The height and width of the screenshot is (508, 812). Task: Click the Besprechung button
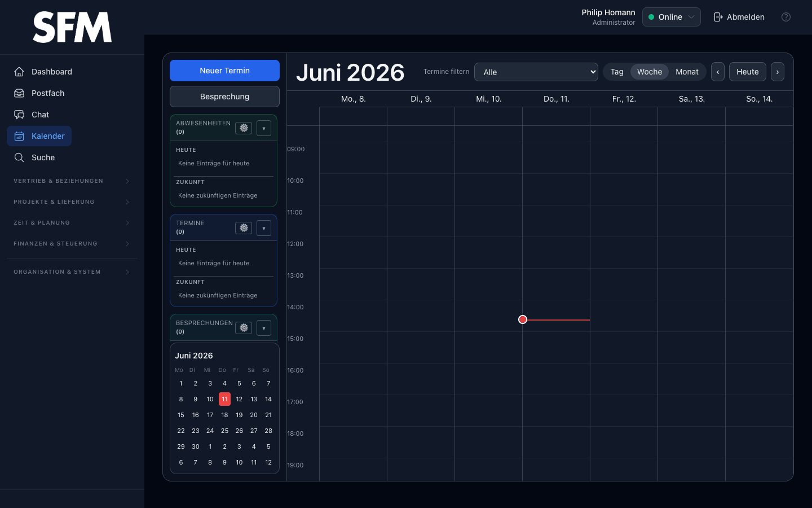coord(224,97)
